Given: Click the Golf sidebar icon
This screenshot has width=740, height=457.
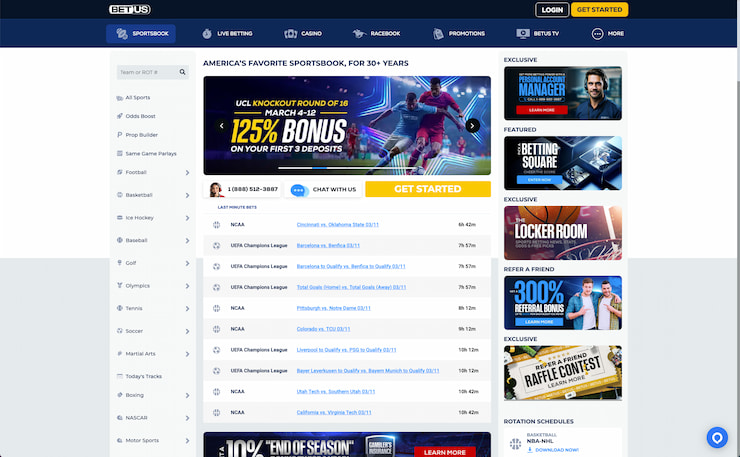Looking at the screenshot, I should click(x=119, y=262).
